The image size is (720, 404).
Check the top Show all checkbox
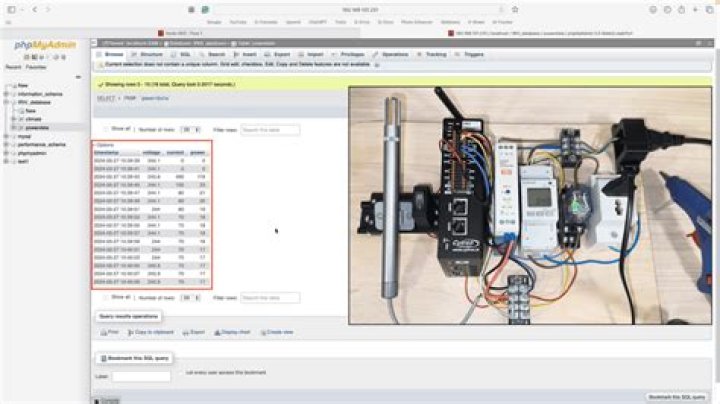coord(106,129)
